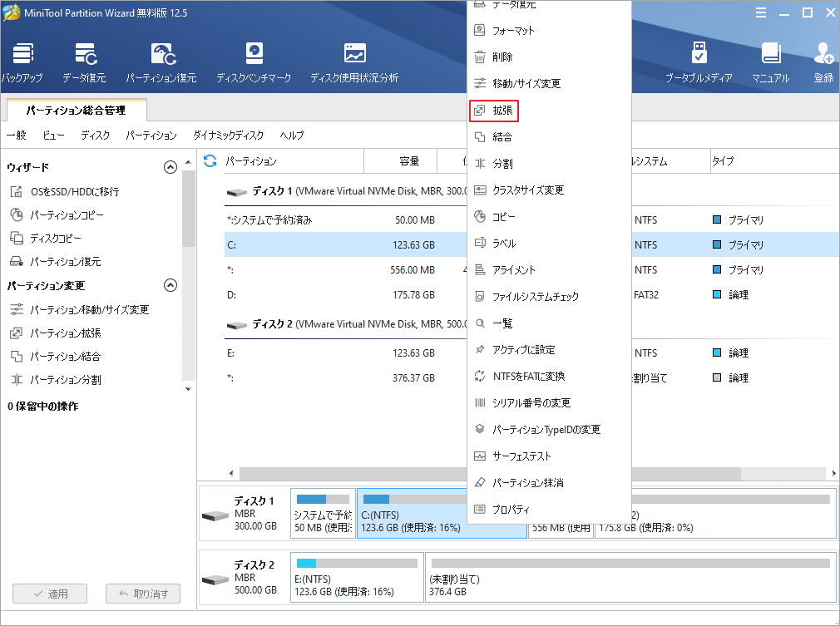Screen dimensions: 840x626
Task: Open the パーティション menu
Action: [151, 136]
